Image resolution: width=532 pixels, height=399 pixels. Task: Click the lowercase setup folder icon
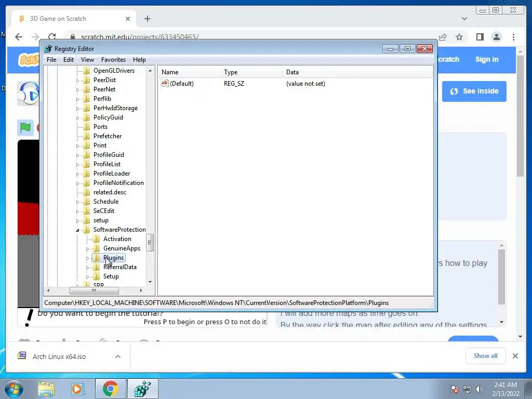point(87,220)
